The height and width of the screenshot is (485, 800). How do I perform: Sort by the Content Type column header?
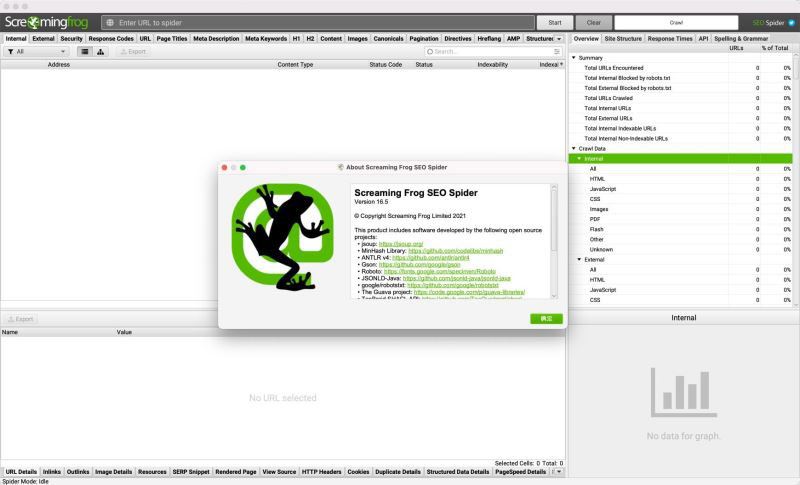[295, 65]
